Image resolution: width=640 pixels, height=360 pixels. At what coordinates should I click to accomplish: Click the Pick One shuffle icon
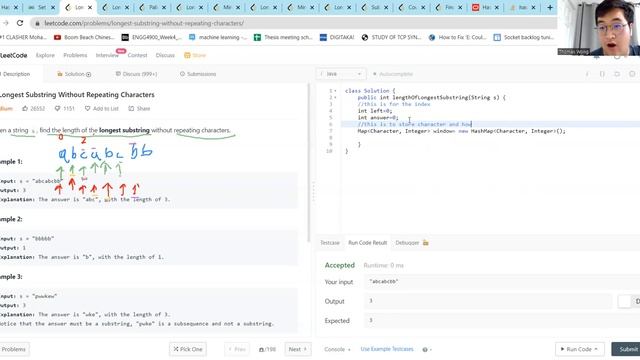pos(176,349)
